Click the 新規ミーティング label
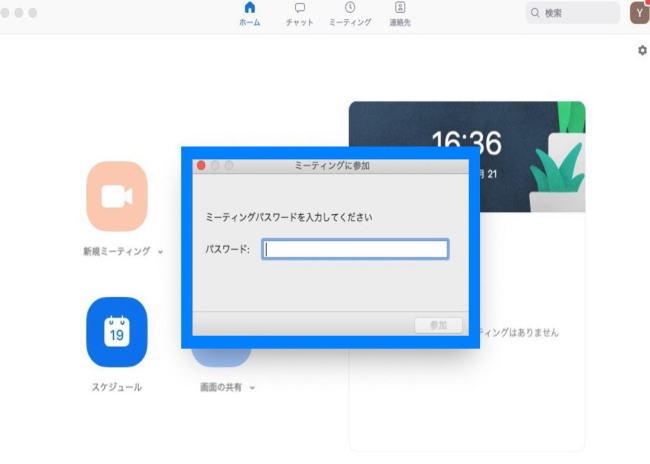The height and width of the screenshot is (464, 650). coord(117,251)
